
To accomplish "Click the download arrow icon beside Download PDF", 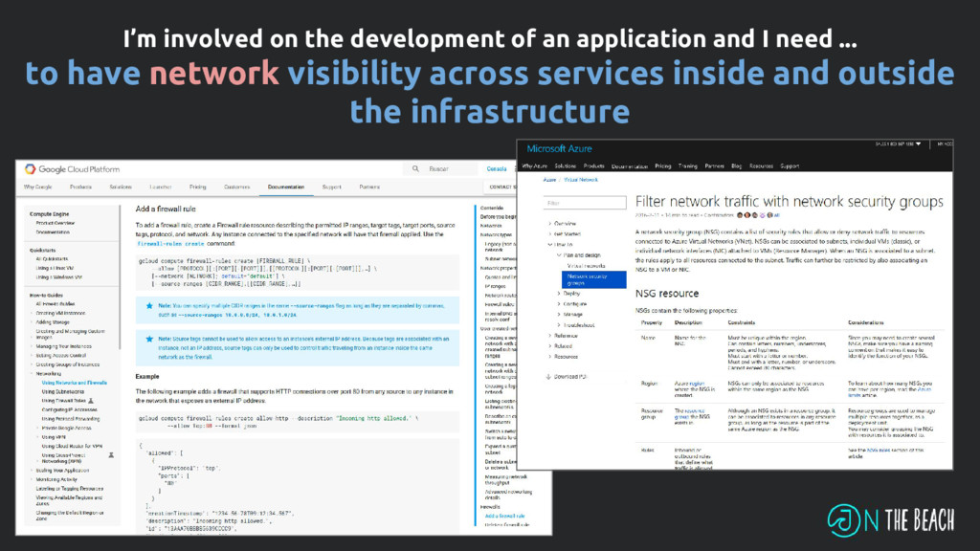I will tap(548, 376).
